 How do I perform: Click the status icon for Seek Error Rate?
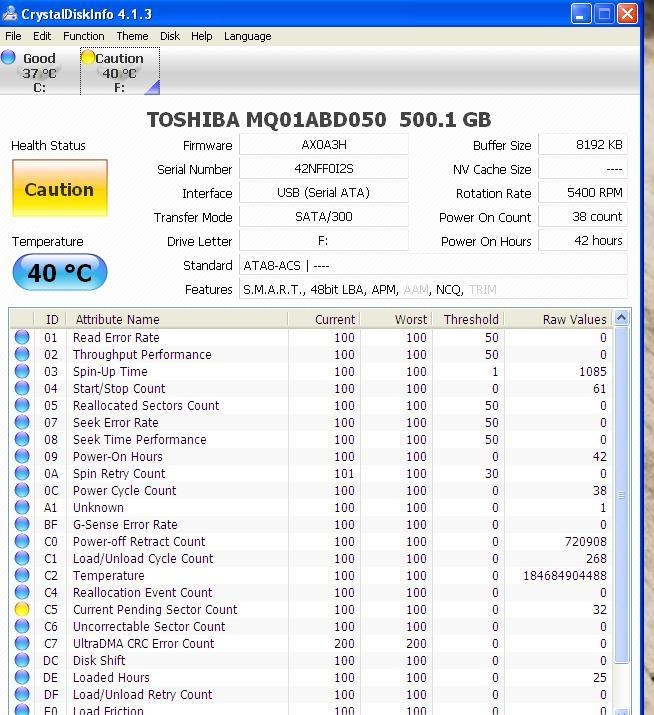[x=22, y=422]
